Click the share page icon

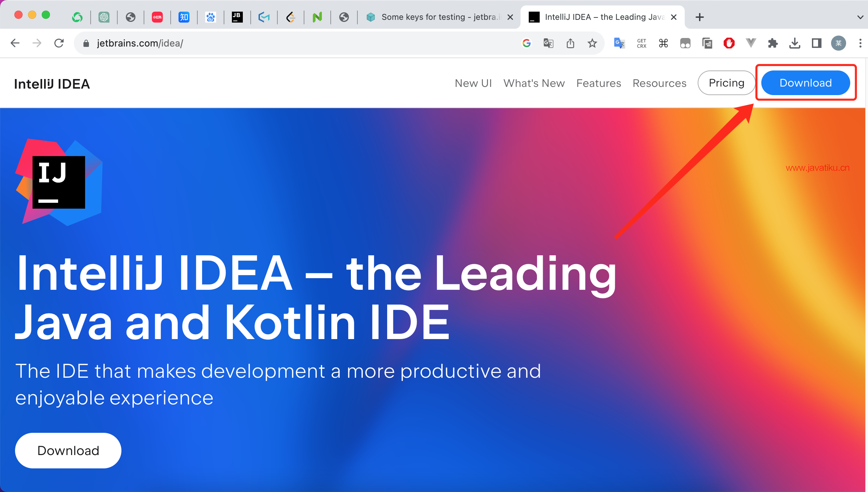(570, 43)
